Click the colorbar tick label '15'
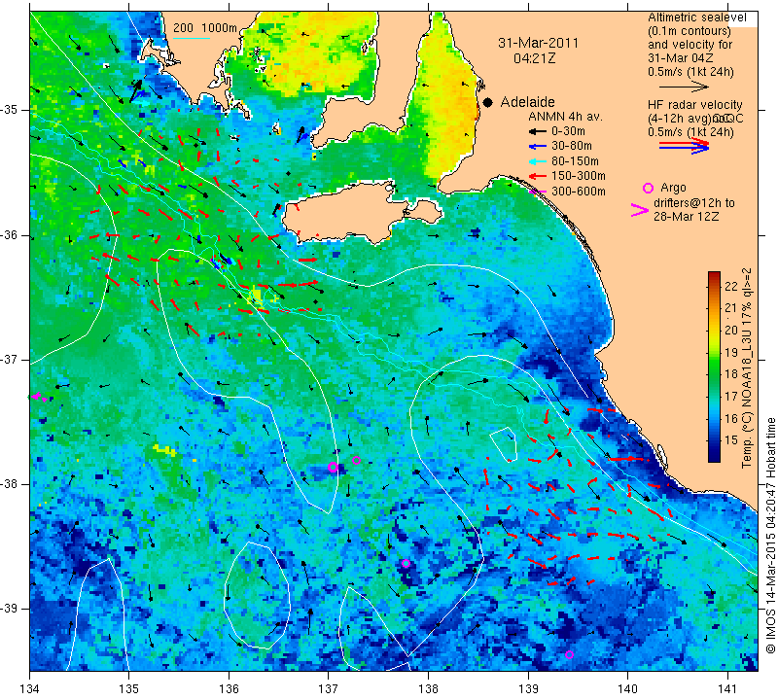This screenshot has height=700, width=778. (x=731, y=440)
